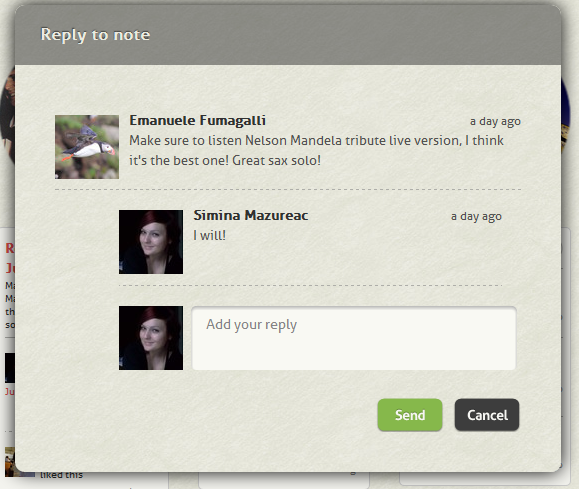Screen dimensions: 579x489
Task: Open Simina Mazureac's avatar in the reply
Action: click(x=151, y=242)
